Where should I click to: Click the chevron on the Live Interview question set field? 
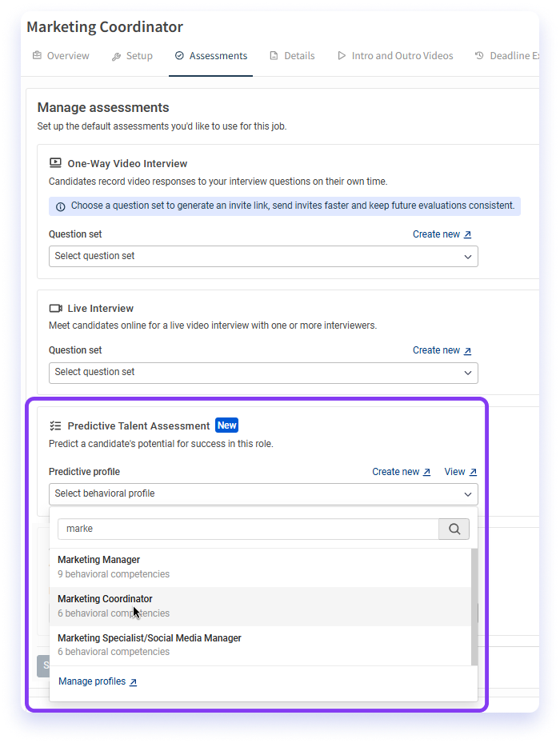pyautogui.click(x=467, y=373)
